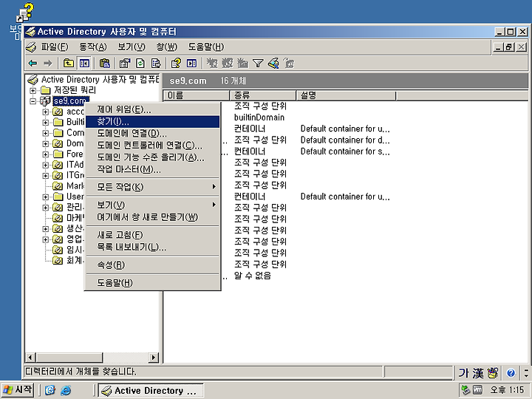
Task: Toggle the 가 Korean/English input icon
Action: [x=463, y=373]
